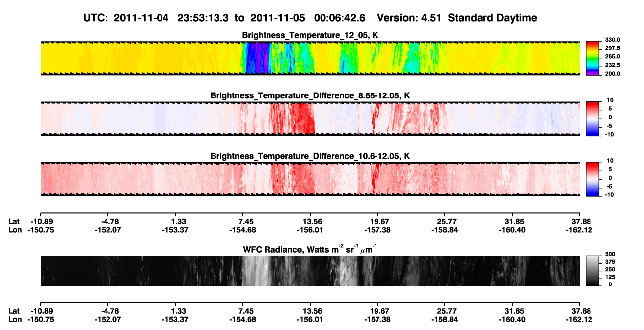Viewport: 644px width, 330px height.
Task: Click the 297.5 colorbar label
Action: 614,48
